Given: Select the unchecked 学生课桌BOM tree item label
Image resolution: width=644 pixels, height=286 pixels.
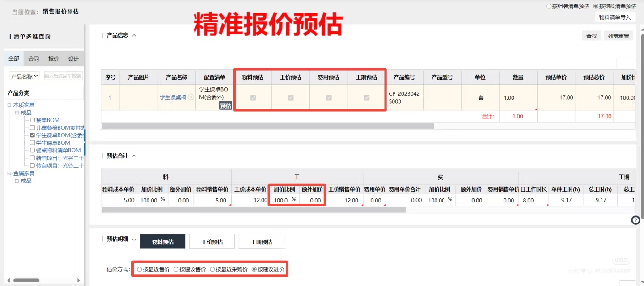Looking at the screenshot, I should point(53,143).
